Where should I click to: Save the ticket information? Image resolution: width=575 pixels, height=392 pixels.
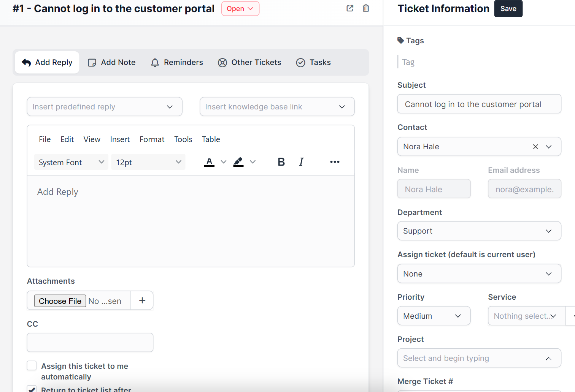tap(508, 9)
